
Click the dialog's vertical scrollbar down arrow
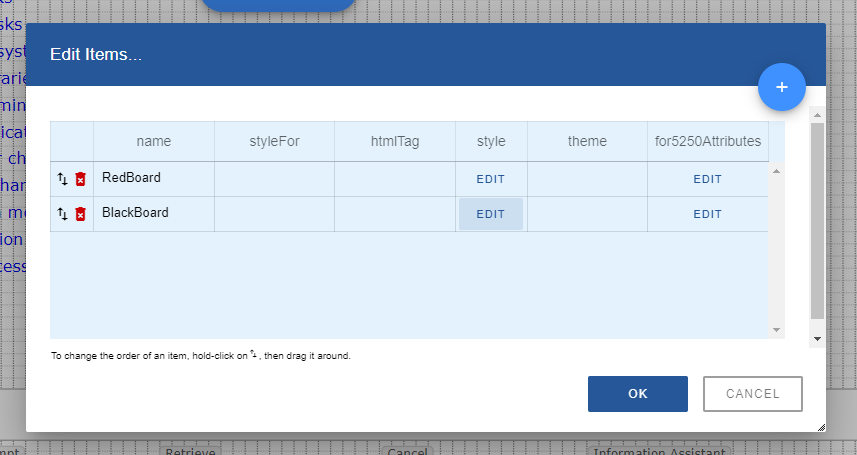click(x=817, y=340)
